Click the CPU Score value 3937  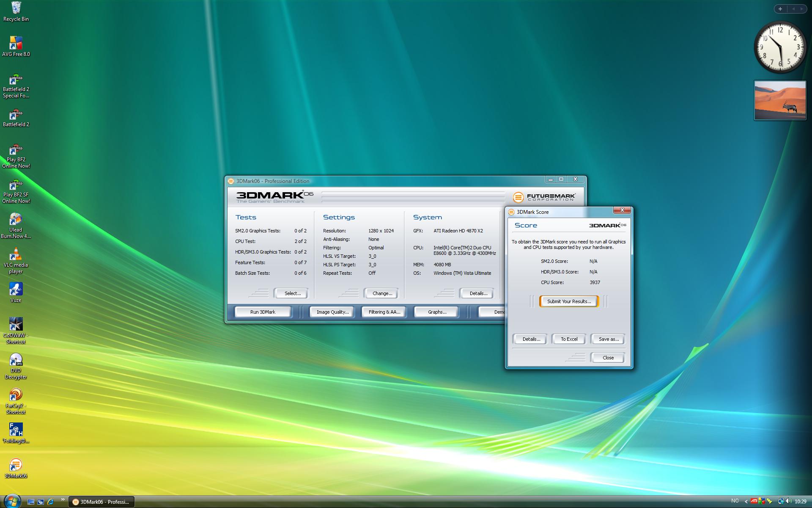[595, 282]
